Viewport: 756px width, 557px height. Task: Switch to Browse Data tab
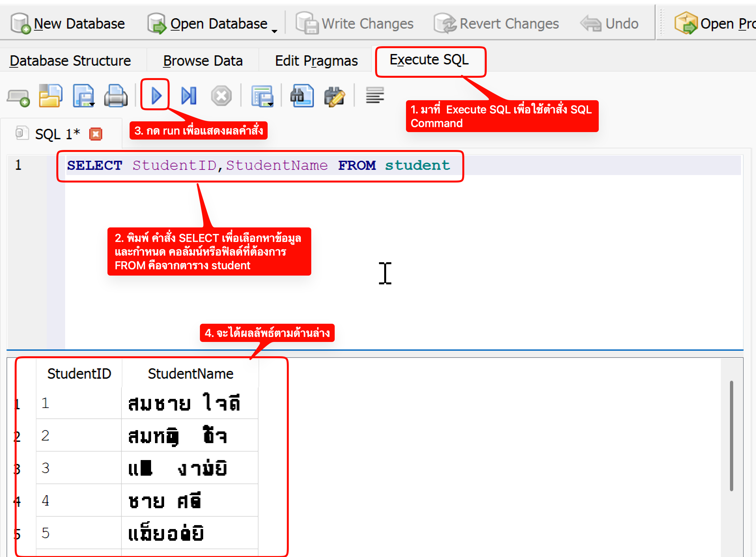click(203, 61)
